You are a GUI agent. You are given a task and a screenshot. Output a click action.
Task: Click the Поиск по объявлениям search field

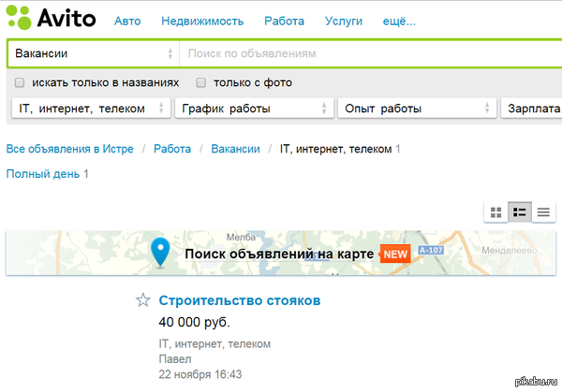click(370, 54)
